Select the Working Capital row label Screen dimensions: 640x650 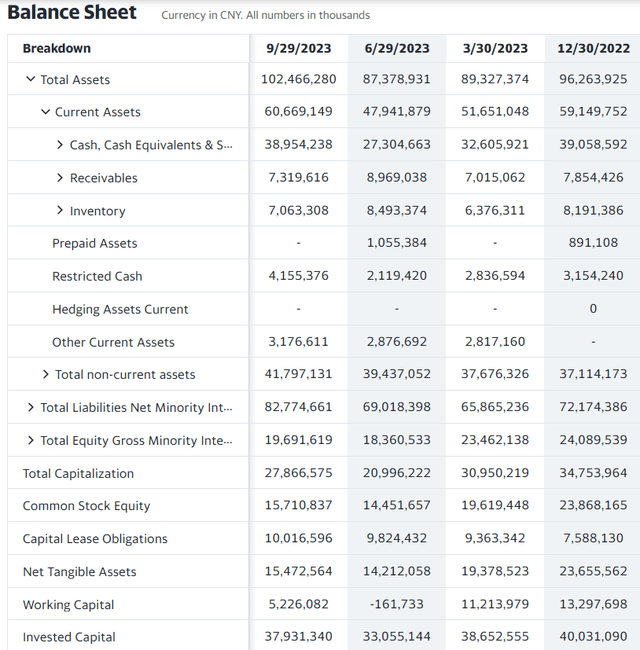coord(68,605)
